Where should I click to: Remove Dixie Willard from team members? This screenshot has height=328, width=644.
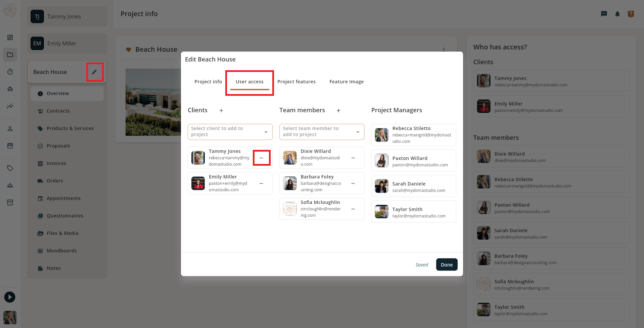pyautogui.click(x=353, y=158)
